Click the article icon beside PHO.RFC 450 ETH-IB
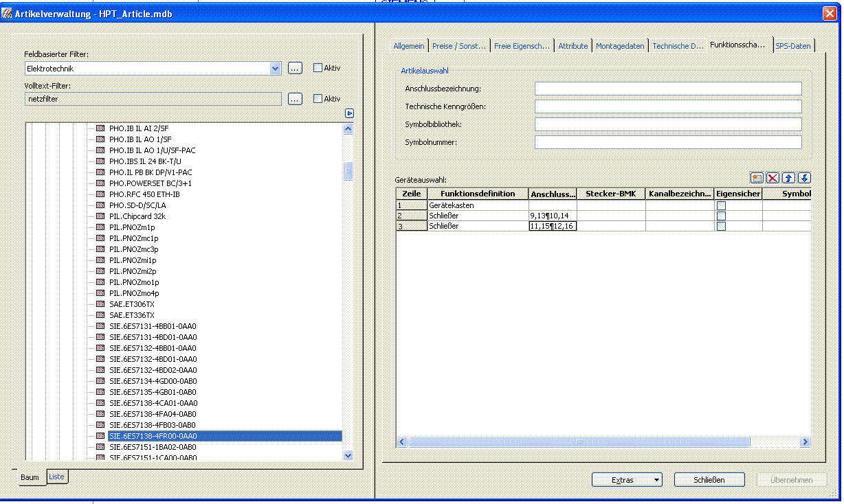 tap(100, 194)
